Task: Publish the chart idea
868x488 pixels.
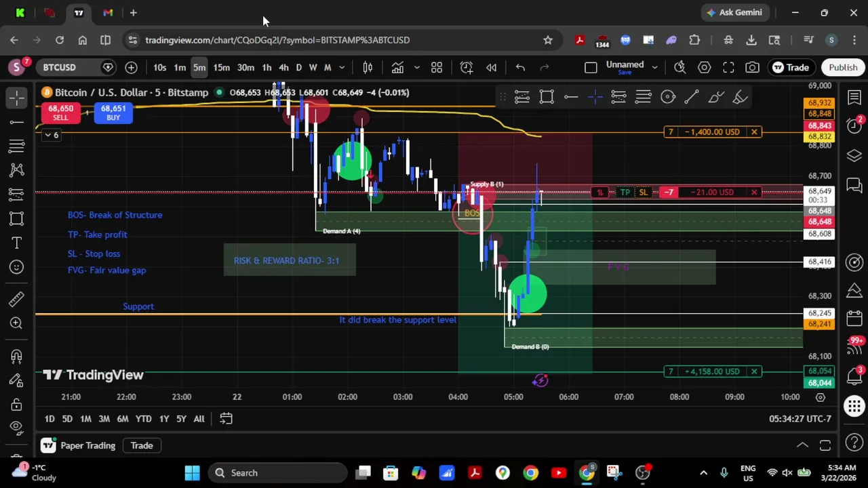Action: (843, 67)
